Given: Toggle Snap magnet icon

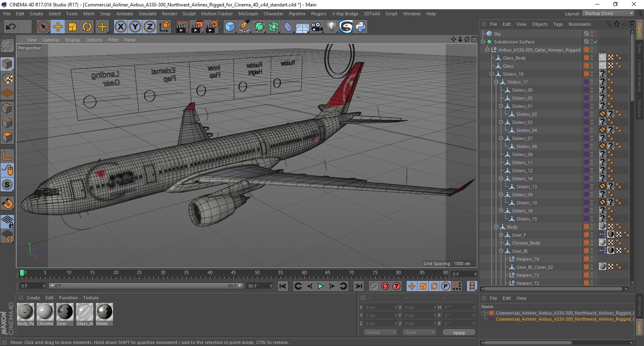Looking at the screenshot, I should (7, 204).
